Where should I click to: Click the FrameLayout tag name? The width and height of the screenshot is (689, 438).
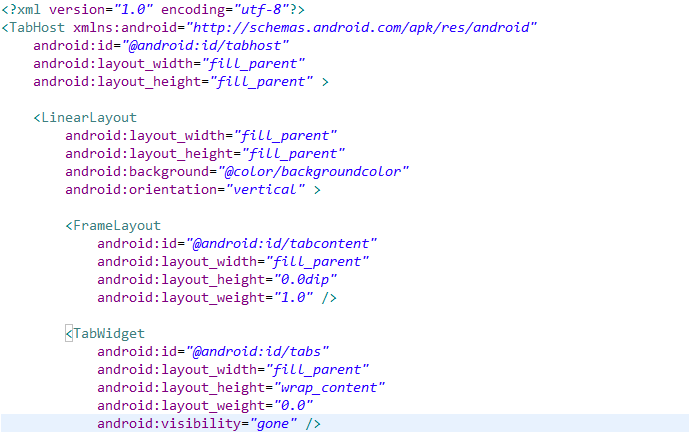coord(117,225)
